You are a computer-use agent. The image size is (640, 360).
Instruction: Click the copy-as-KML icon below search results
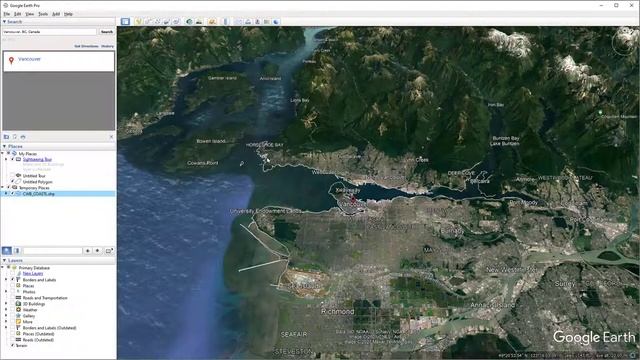coord(15,137)
